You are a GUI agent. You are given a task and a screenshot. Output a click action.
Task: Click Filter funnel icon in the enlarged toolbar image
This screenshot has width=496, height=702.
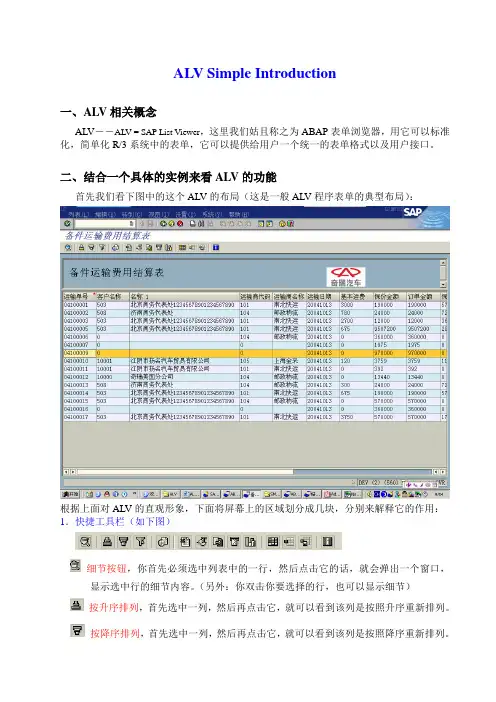141,542
